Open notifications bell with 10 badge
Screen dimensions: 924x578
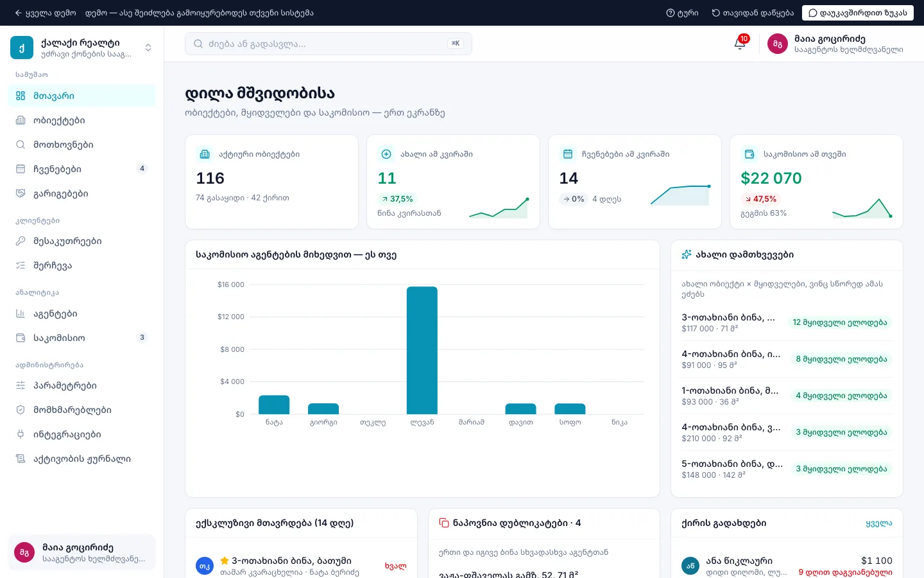pyautogui.click(x=740, y=43)
